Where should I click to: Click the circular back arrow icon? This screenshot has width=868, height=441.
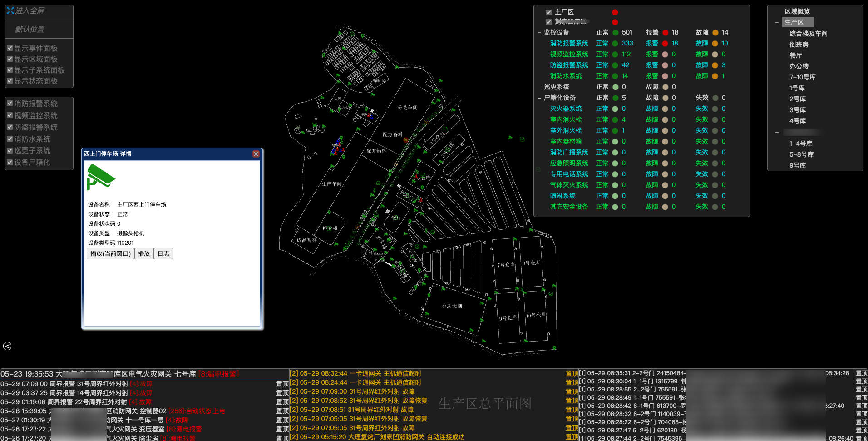click(7, 346)
